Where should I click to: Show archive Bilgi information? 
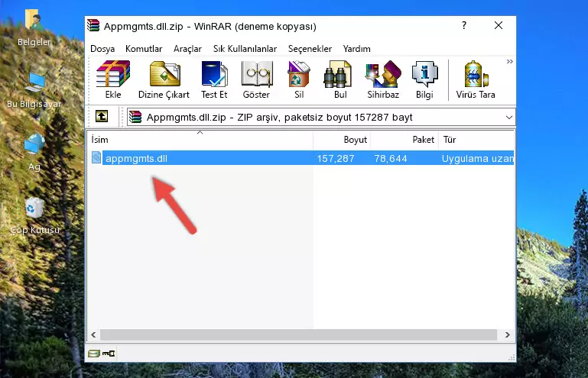pyautogui.click(x=424, y=79)
